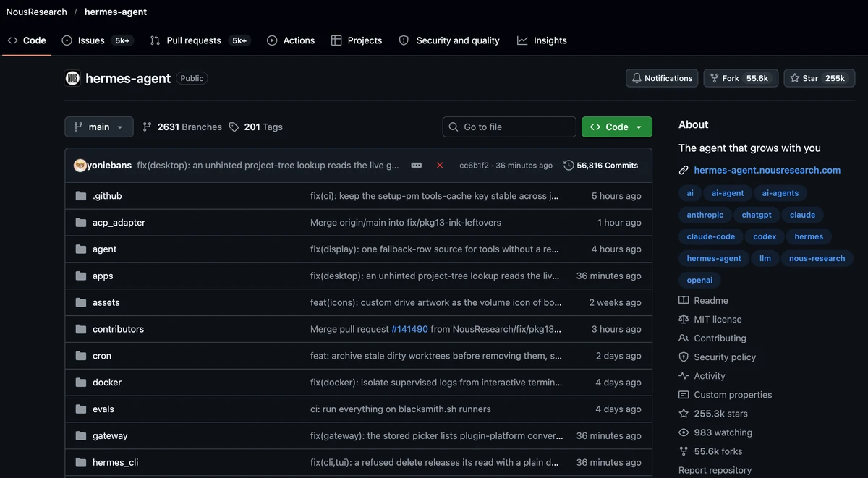Viewport: 868px width, 478px height.
Task: Click the book icon next to Readme
Action: pyautogui.click(x=684, y=300)
